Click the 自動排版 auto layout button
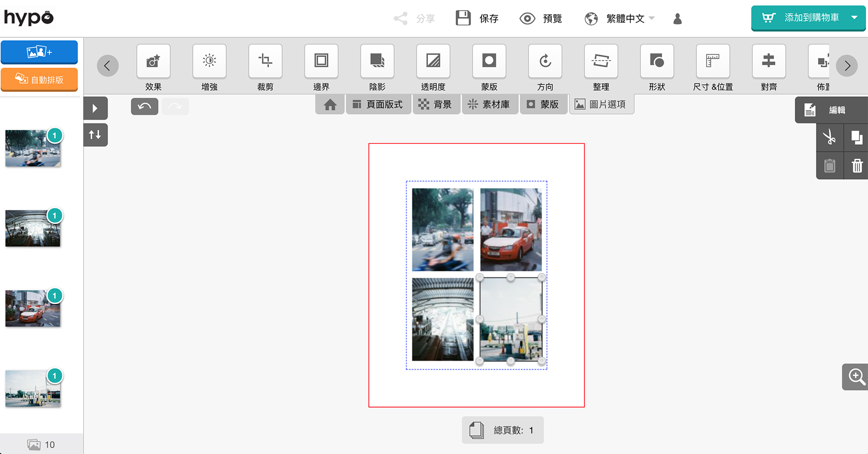 (x=39, y=80)
